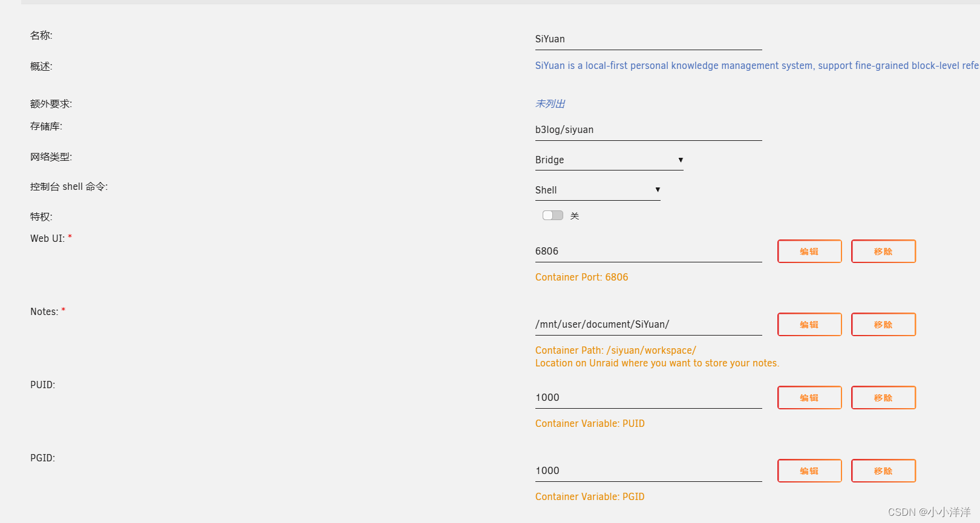The width and height of the screenshot is (980, 523).
Task: Click 移除 next to PUID
Action: (883, 397)
